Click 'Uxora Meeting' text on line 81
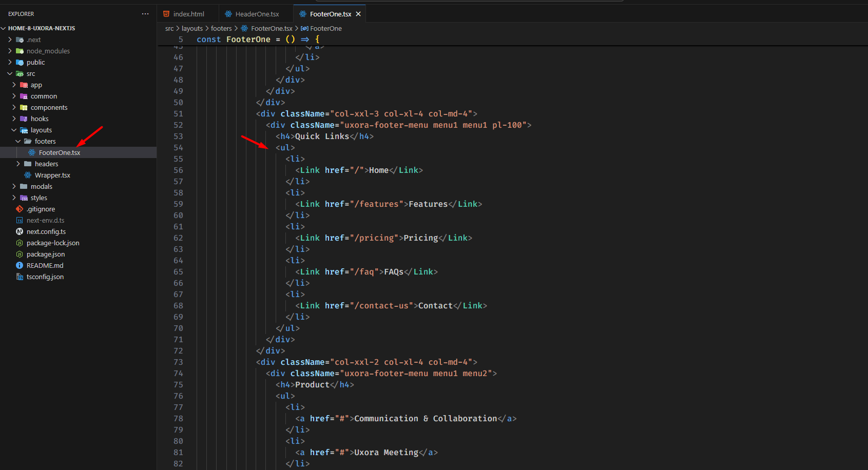Image resolution: width=868 pixels, height=470 pixels. [386, 452]
